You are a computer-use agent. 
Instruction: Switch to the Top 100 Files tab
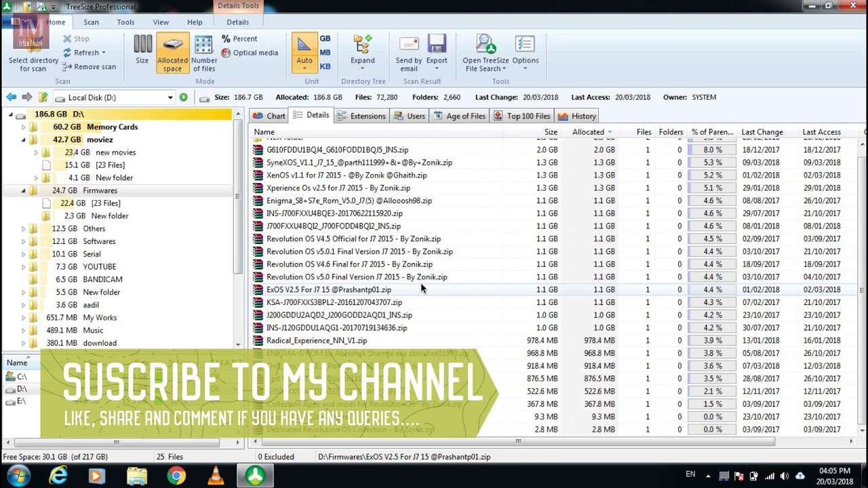pyautogui.click(x=522, y=116)
